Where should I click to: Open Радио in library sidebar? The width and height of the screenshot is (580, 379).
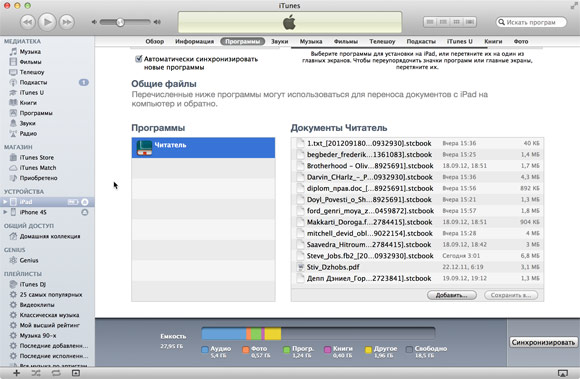[28, 133]
